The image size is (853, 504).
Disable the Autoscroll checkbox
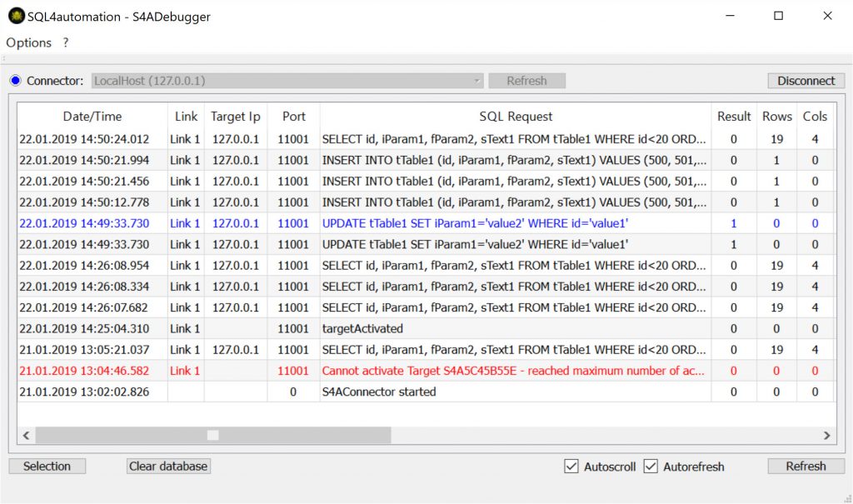point(571,466)
